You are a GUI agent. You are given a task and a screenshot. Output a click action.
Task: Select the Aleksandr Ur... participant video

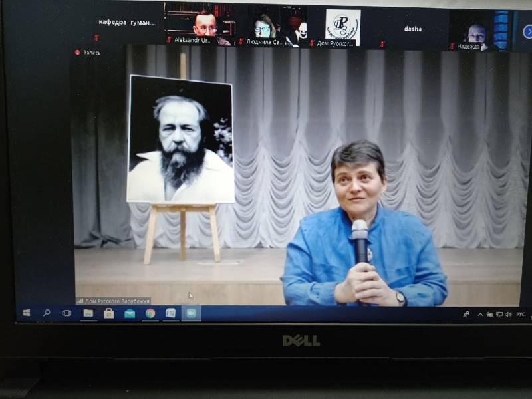[205, 25]
